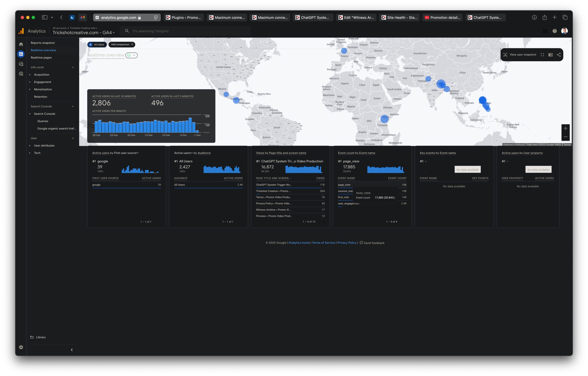Click the Safari share icon

[x=545, y=17]
